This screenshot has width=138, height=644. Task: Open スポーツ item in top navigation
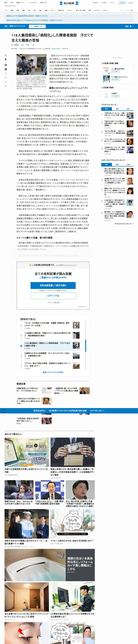53,11
